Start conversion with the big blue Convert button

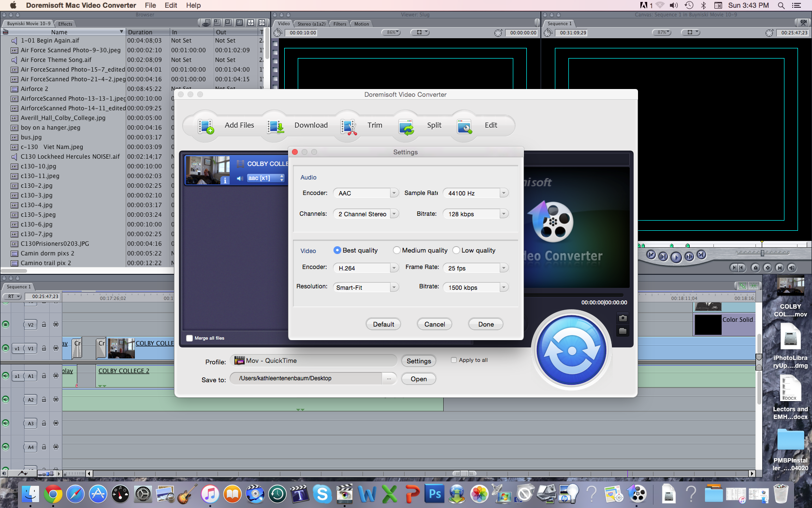point(572,350)
